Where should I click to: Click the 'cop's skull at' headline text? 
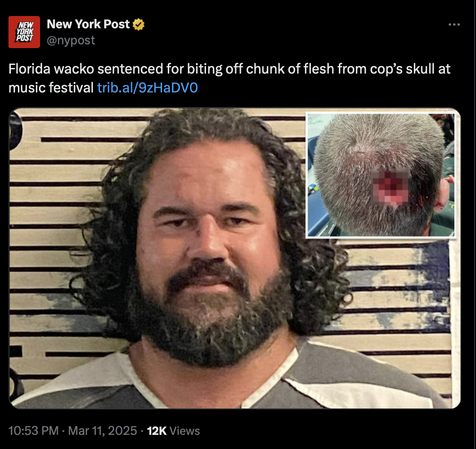410,69
